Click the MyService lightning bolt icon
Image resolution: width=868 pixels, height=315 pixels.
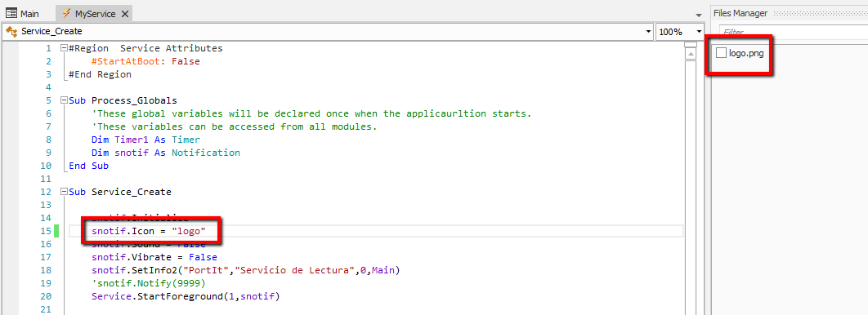pos(66,13)
